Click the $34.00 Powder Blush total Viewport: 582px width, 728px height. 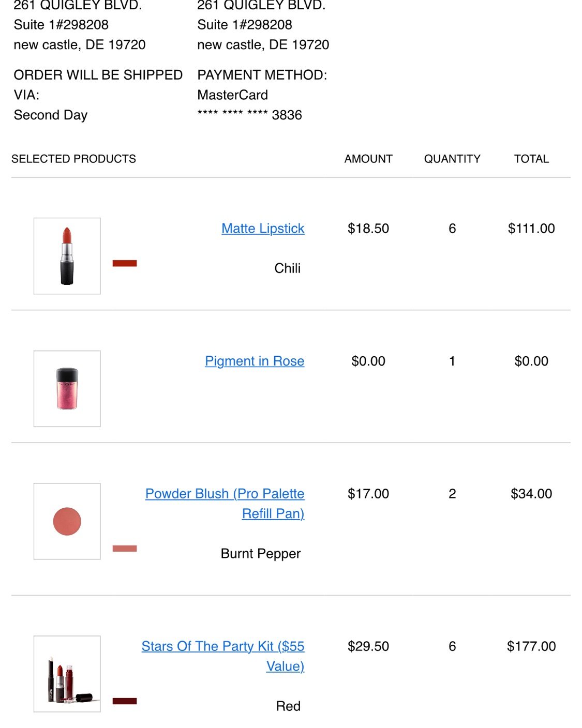[x=531, y=494]
